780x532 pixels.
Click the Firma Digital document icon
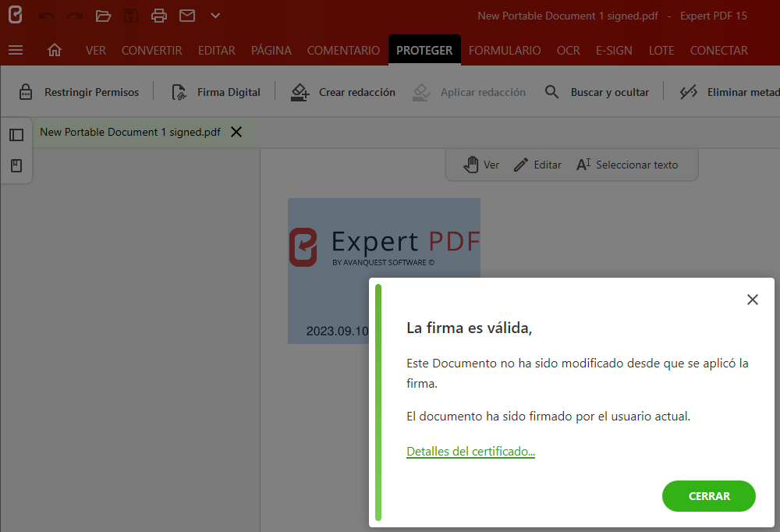point(179,92)
